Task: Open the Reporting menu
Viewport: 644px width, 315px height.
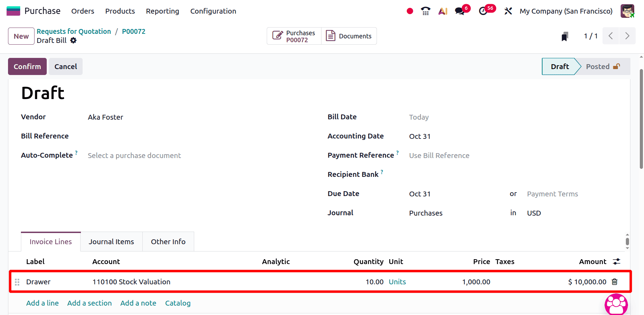Action: 162,11
